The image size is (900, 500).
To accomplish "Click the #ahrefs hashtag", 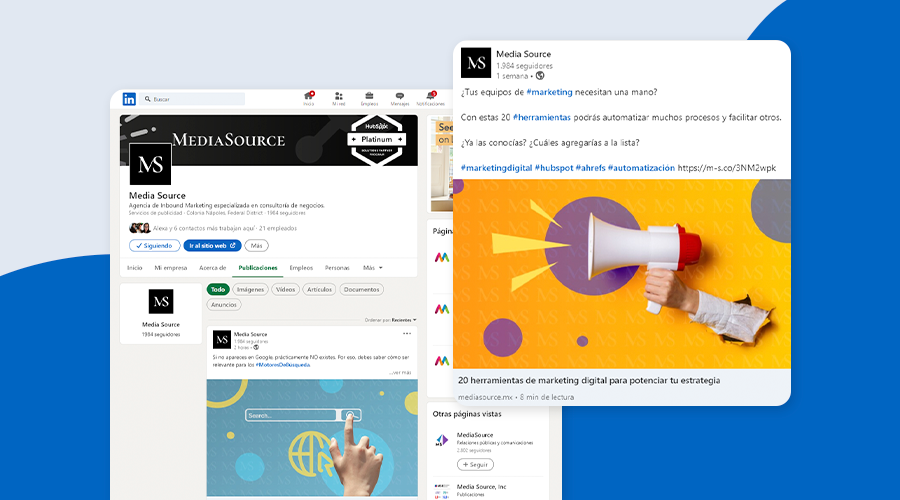I will pyautogui.click(x=591, y=168).
